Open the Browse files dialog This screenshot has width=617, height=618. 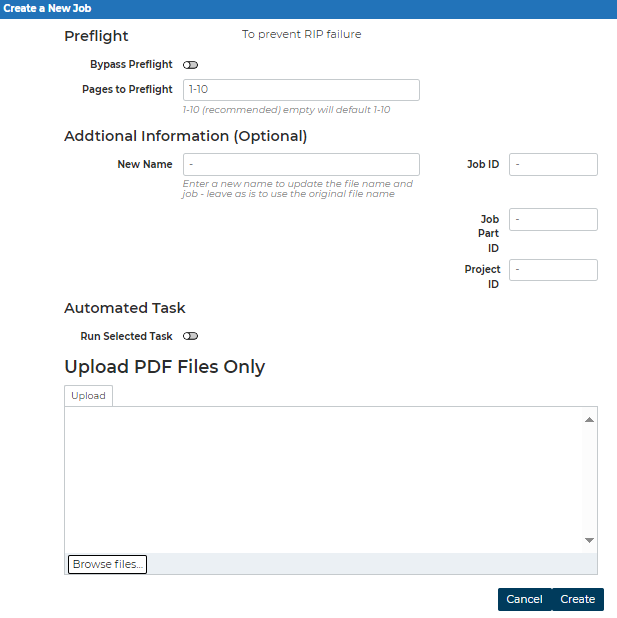point(107,564)
